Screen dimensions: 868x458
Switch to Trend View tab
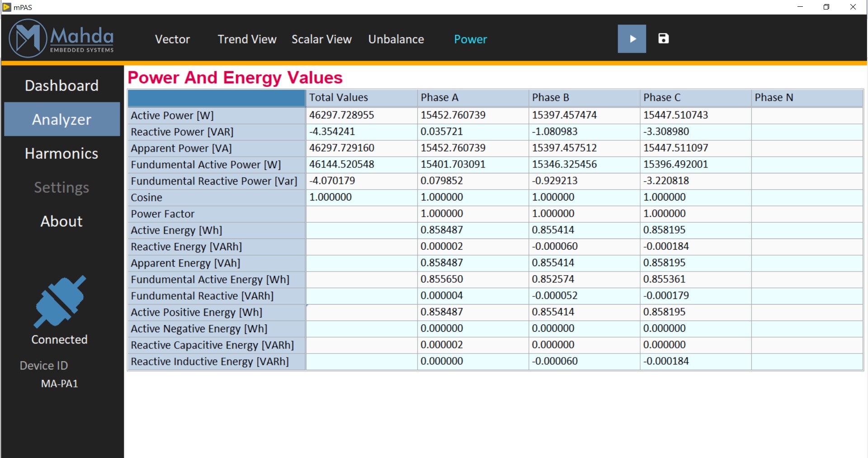[x=247, y=39]
